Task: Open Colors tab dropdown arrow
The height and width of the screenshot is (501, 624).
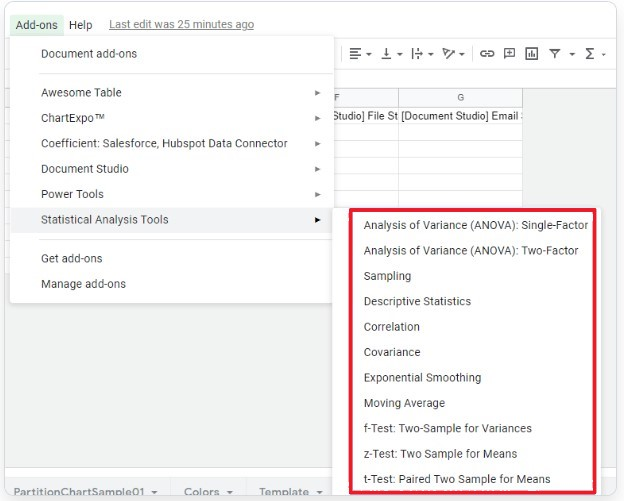Action: pos(230,493)
